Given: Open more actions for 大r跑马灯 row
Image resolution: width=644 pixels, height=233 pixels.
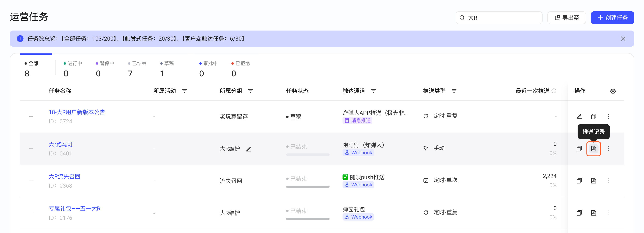Looking at the screenshot, I should click(x=608, y=149).
